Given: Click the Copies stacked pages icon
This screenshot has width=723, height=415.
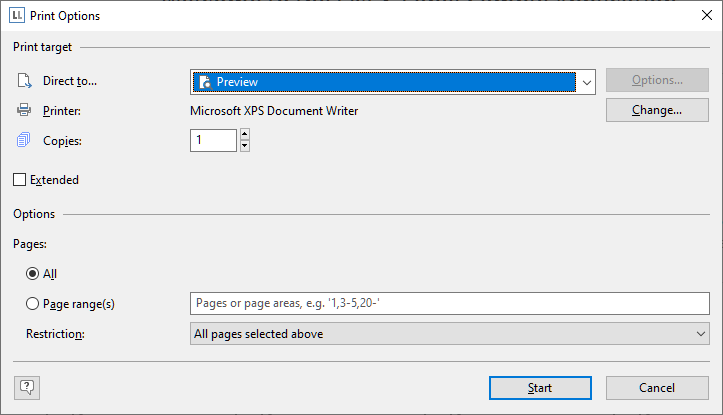Looking at the screenshot, I should coord(24,140).
